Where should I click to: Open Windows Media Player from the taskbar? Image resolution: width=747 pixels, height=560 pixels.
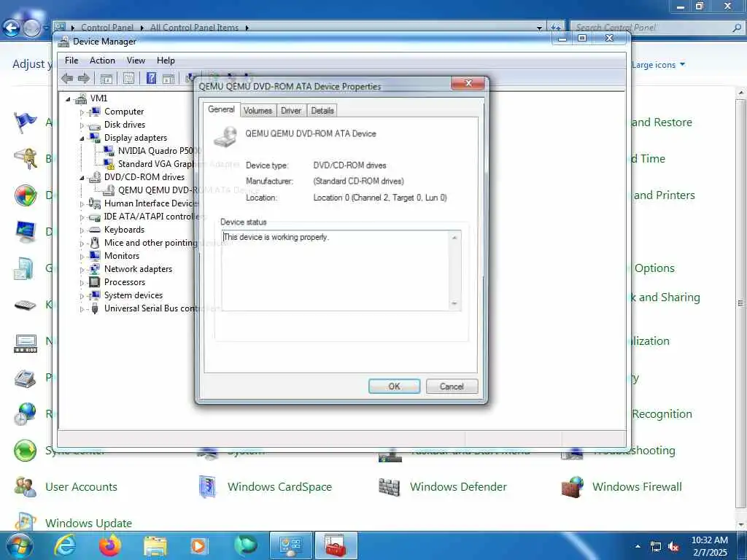pos(198,545)
